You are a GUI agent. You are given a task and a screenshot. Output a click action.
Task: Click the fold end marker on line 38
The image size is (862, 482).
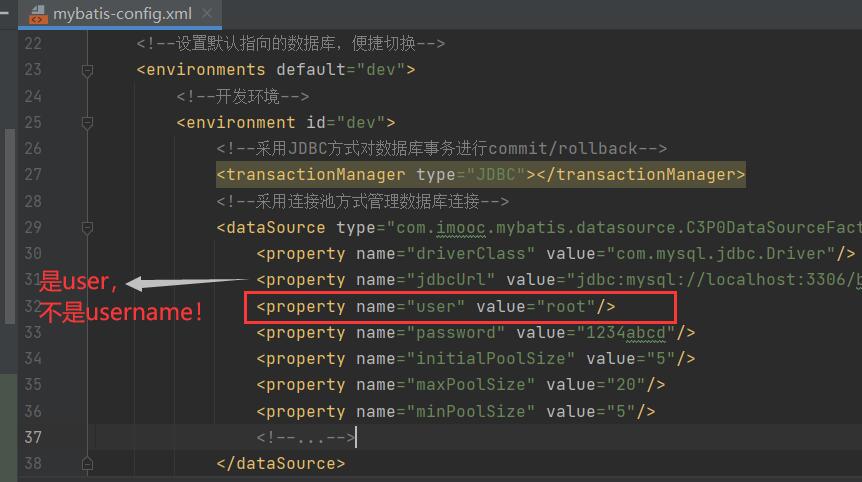(87, 464)
